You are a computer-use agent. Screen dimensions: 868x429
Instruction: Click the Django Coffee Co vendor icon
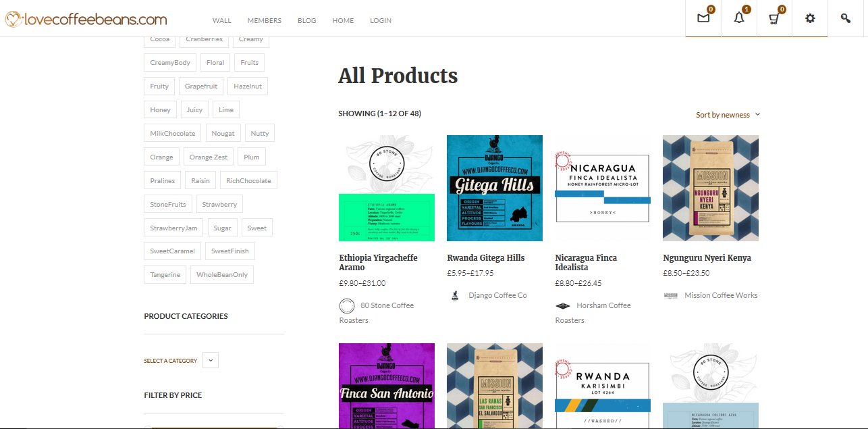coord(455,295)
